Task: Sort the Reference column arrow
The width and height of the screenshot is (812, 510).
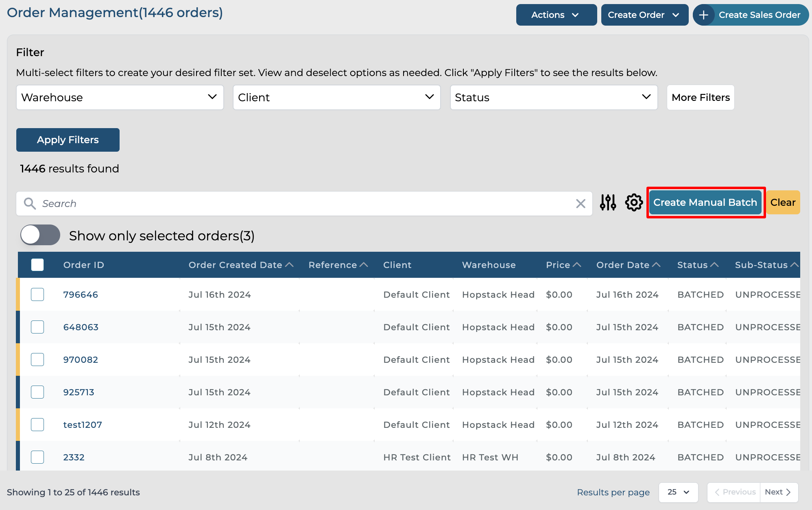Action: (364, 265)
